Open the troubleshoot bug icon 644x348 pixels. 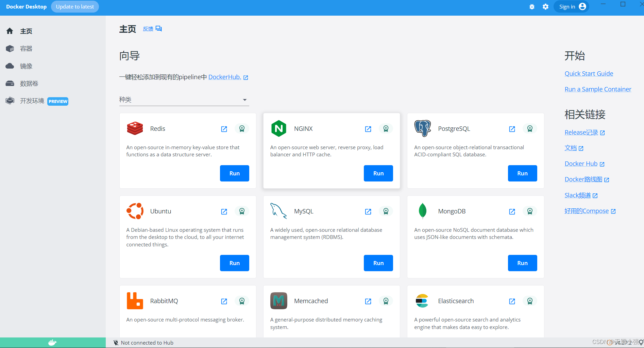[x=532, y=7]
